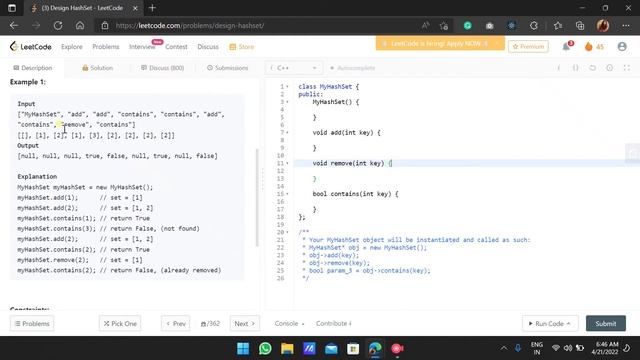Open new browser tab with plus
This screenshot has height=360, width=640.
[152, 8]
